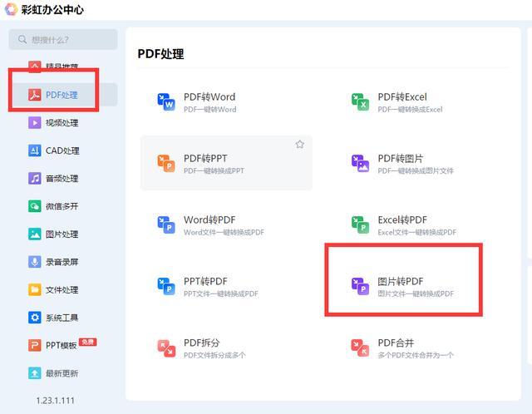This screenshot has width=532, height=414.
Task: Click the PDF处理 page heading
Action: coord(160,54)
